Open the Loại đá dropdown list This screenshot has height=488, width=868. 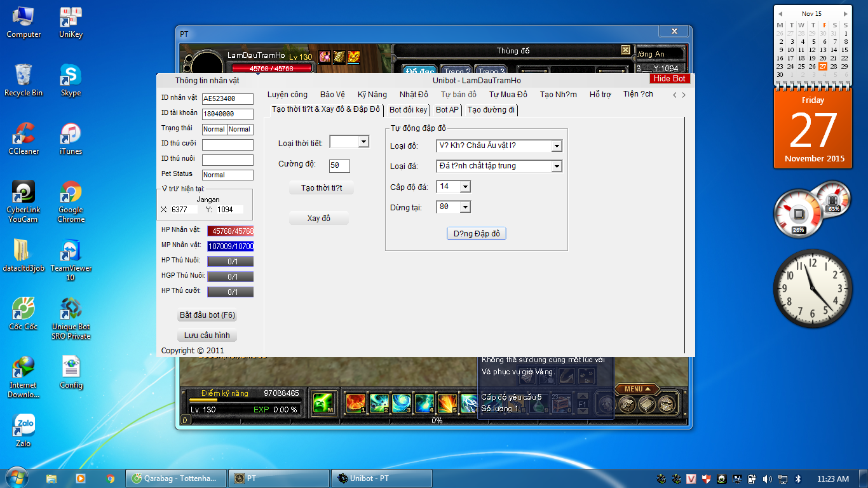click(557, 166)
